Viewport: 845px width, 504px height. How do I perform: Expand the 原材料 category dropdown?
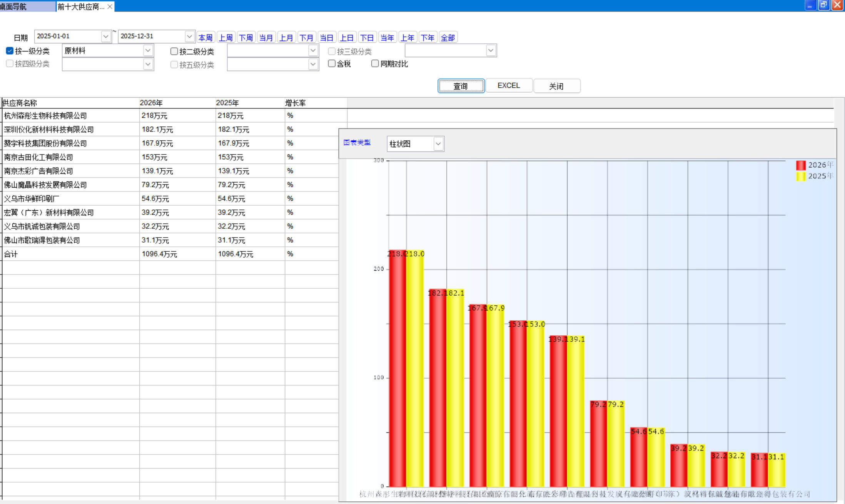click(148, 50)
